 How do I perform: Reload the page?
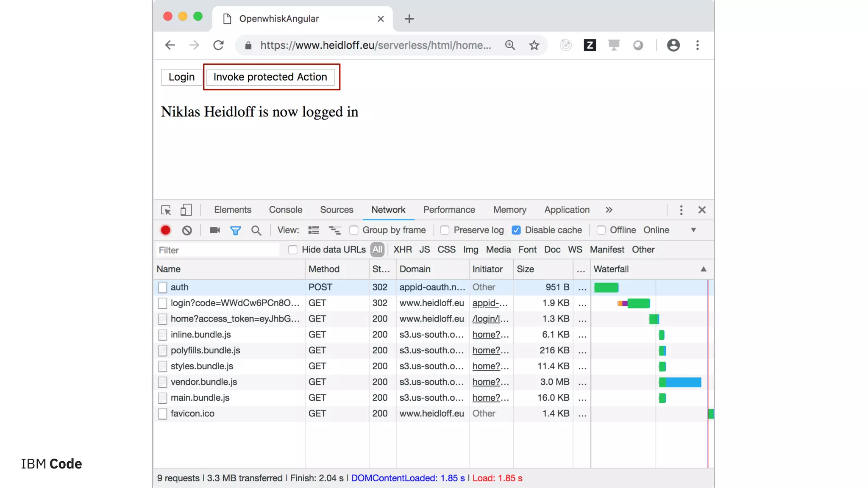click(218, 45)
